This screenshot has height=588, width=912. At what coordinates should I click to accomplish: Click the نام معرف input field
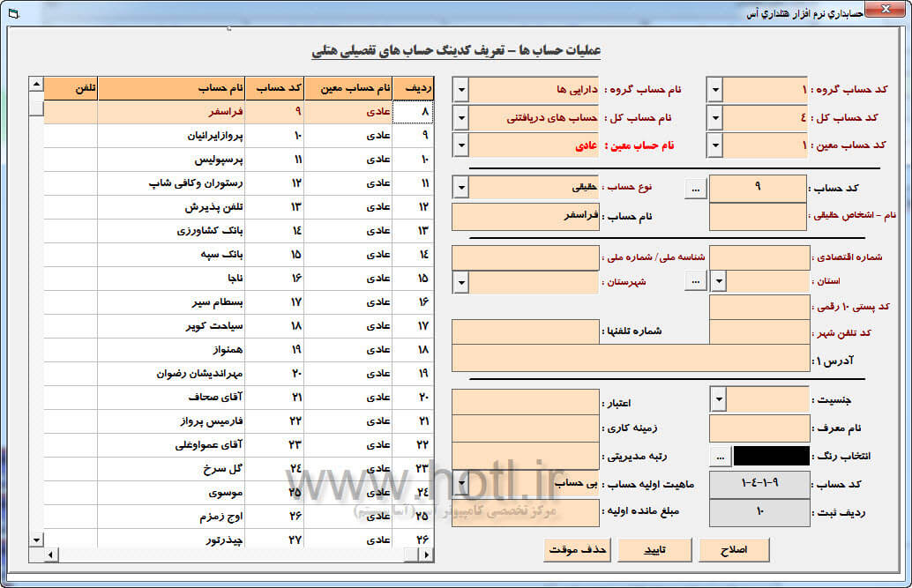pyautogui.click(x=759, y=428)
